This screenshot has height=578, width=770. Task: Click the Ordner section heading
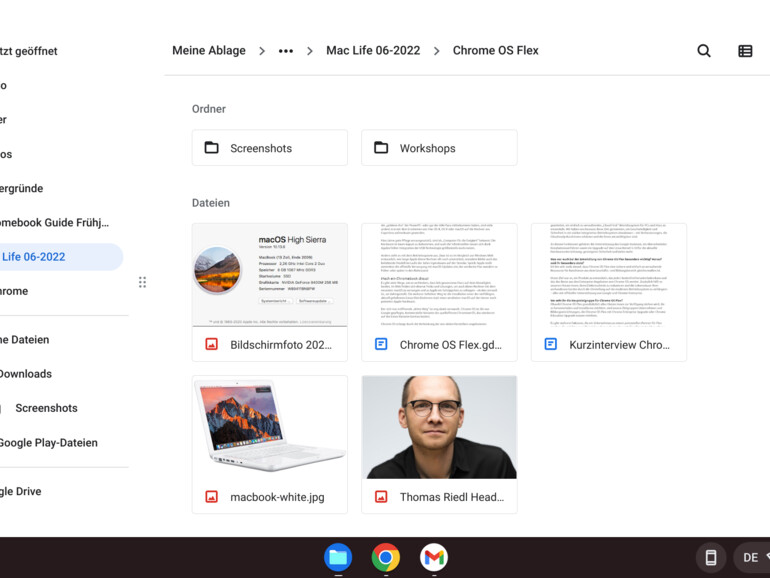[x=209, y=109]
